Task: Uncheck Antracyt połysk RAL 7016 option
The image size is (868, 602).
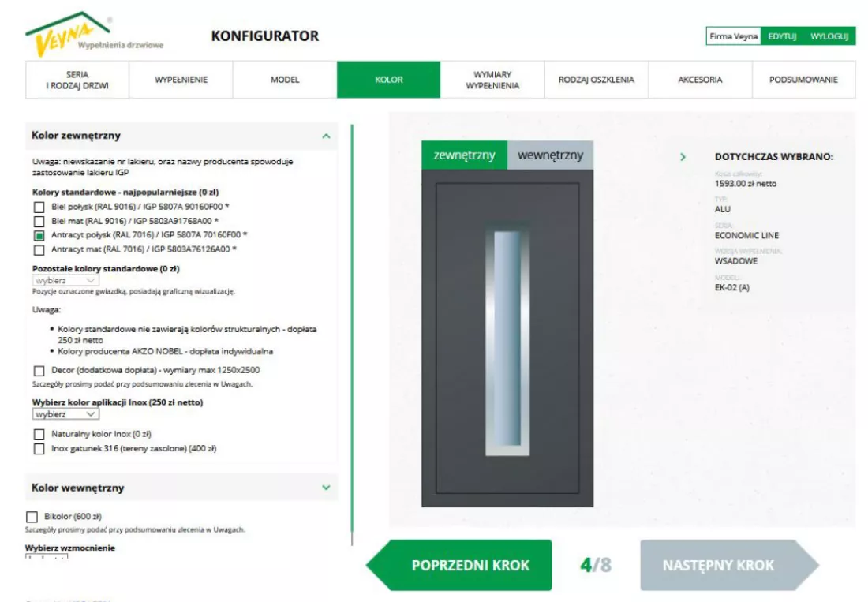Action: coord(39,236)
